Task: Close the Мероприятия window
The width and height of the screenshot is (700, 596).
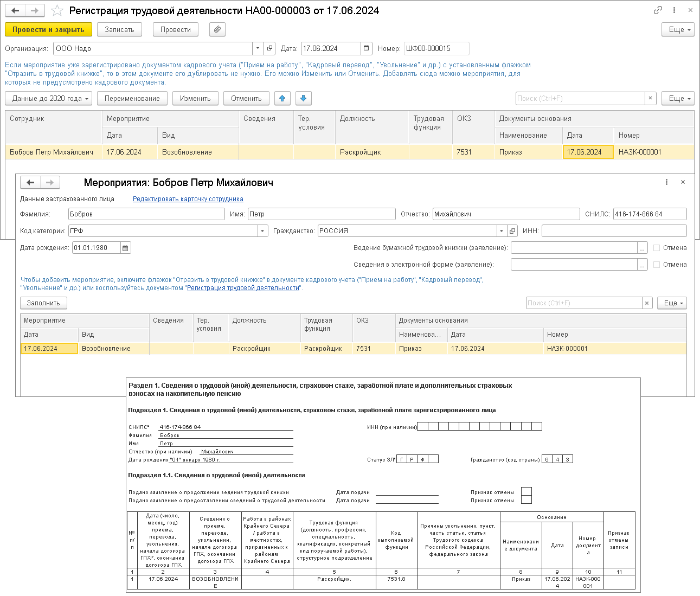Action: pyautogui.click(x=683, y=182)
